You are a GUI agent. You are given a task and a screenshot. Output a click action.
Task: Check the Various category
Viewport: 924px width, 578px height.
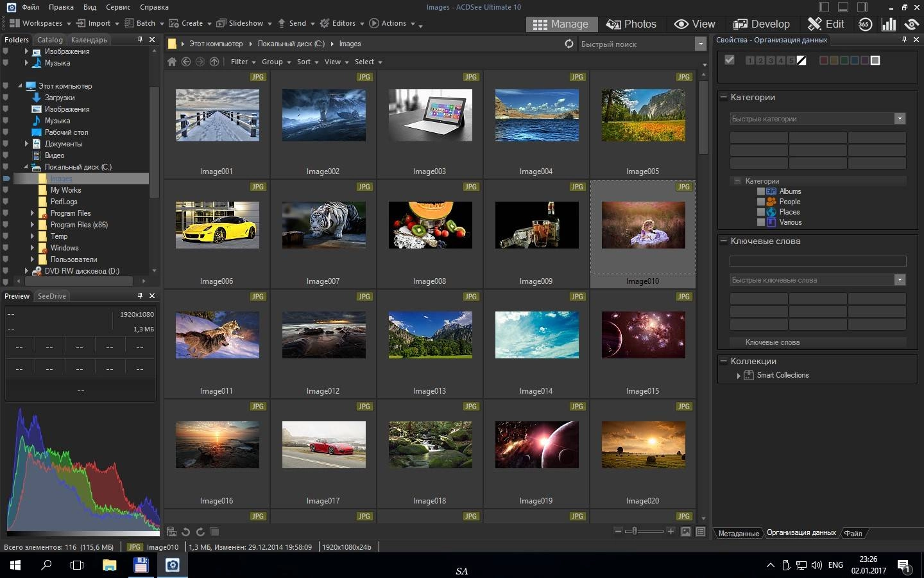pos(761,222)
